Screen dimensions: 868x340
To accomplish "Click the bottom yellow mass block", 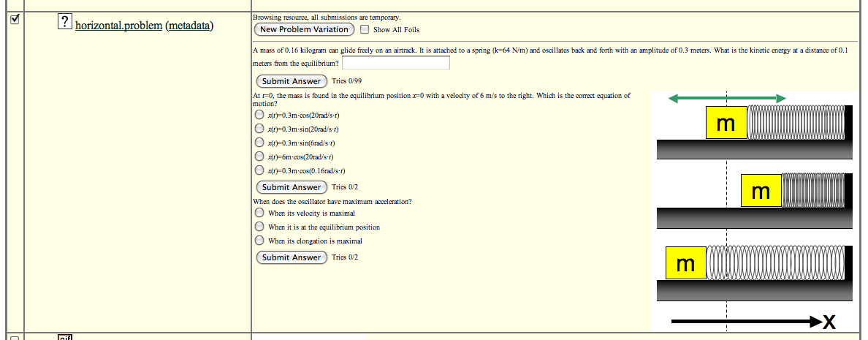I will coord(685,263).
